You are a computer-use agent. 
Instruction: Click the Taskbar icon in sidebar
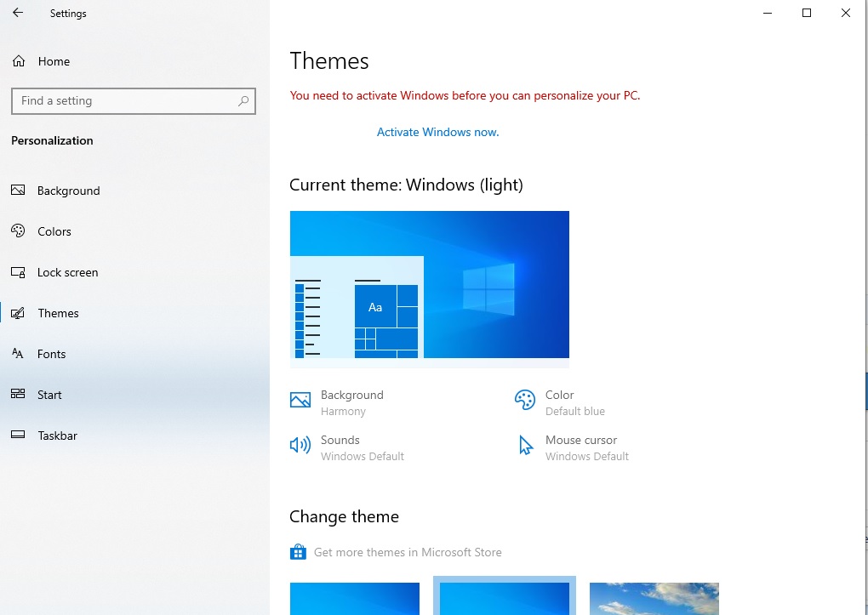18,436
